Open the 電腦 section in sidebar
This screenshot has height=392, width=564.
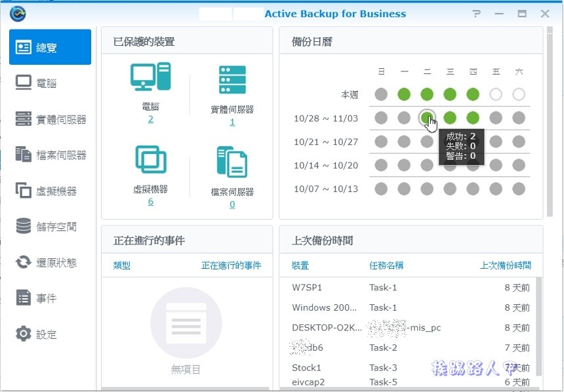coord(50,83)
